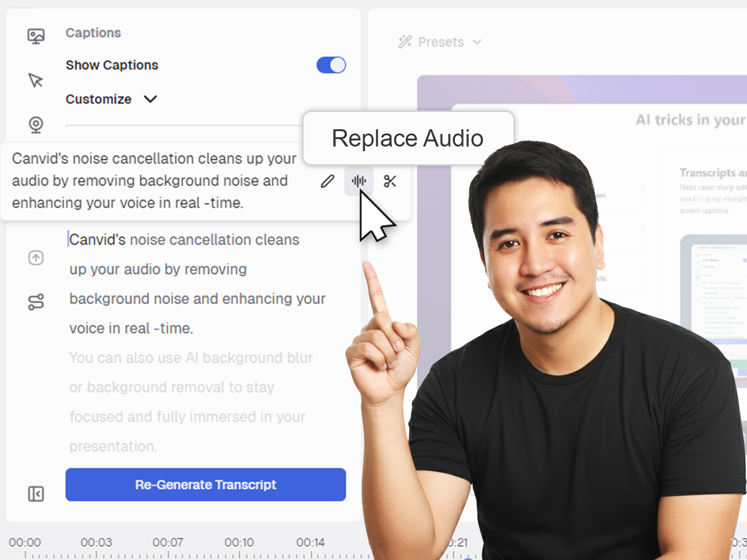Click the Replace Audio tooltip label
747x560 pixels.
click(x=407, y=138)
